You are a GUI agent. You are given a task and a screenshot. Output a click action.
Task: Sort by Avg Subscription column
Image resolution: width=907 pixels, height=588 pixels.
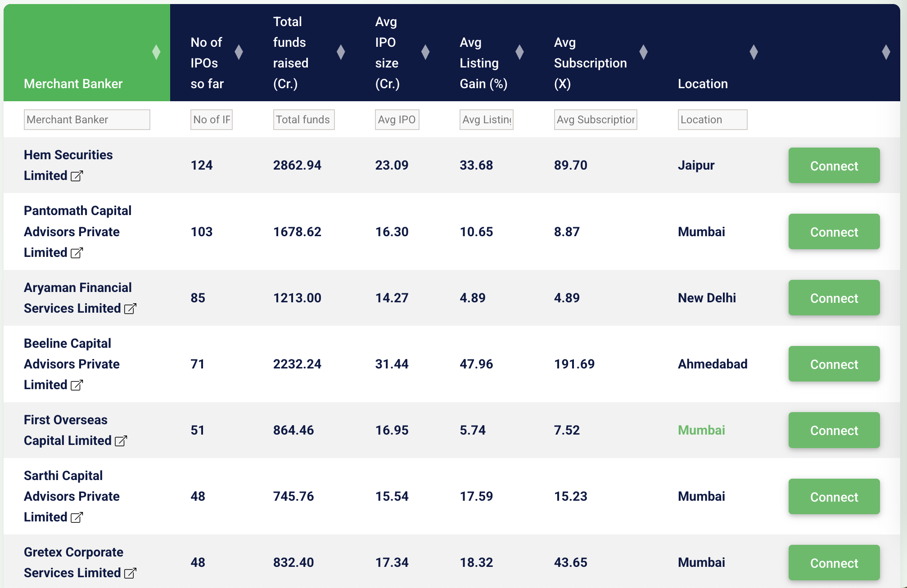point(644,52)
